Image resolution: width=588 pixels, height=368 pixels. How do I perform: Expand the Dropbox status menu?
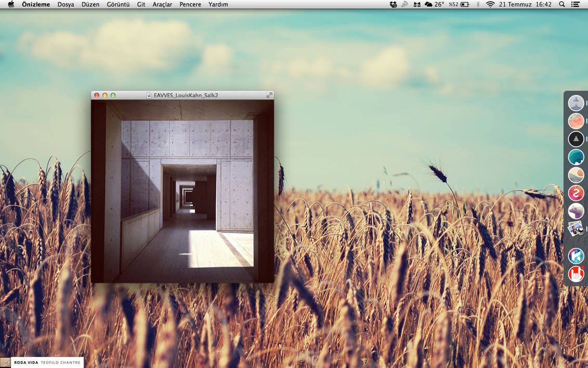click(393, 5)
